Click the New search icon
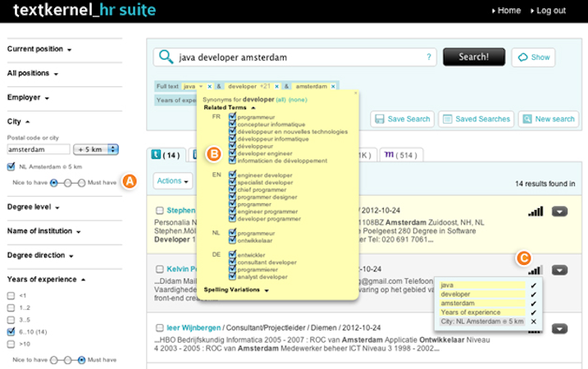 pyautogui.click(x=527, y=119)
